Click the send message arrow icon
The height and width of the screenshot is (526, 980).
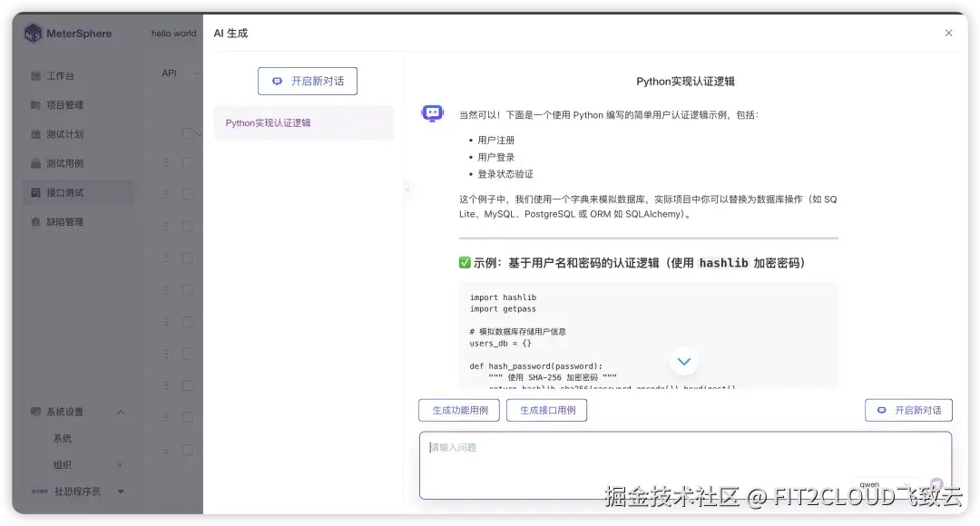936,484
